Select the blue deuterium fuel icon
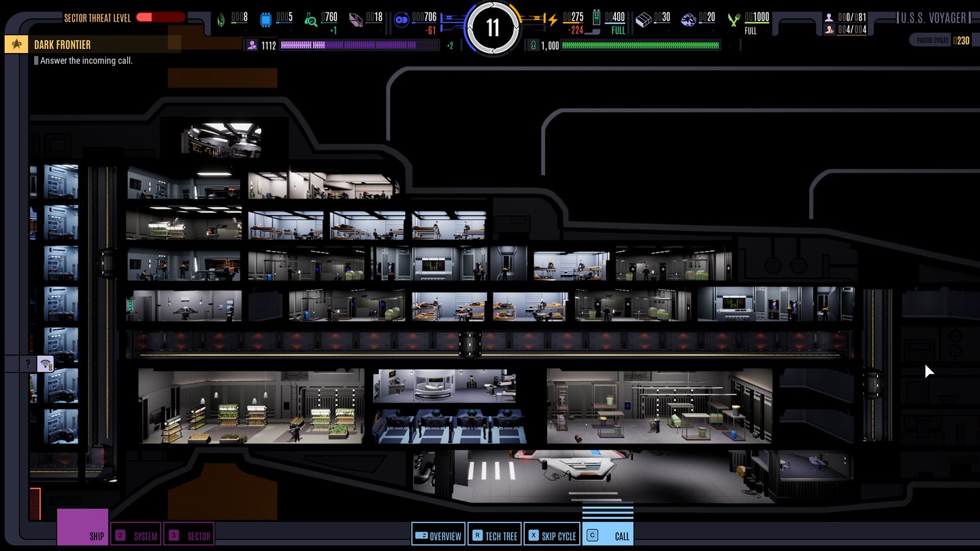980x551 pixels. [x=401, y=20]
